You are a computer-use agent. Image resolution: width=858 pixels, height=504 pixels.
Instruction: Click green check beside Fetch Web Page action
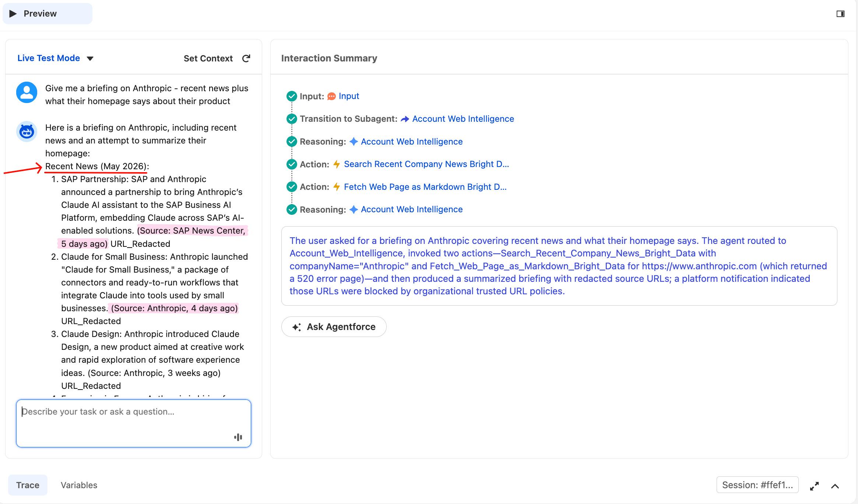[x=292, y=187]
